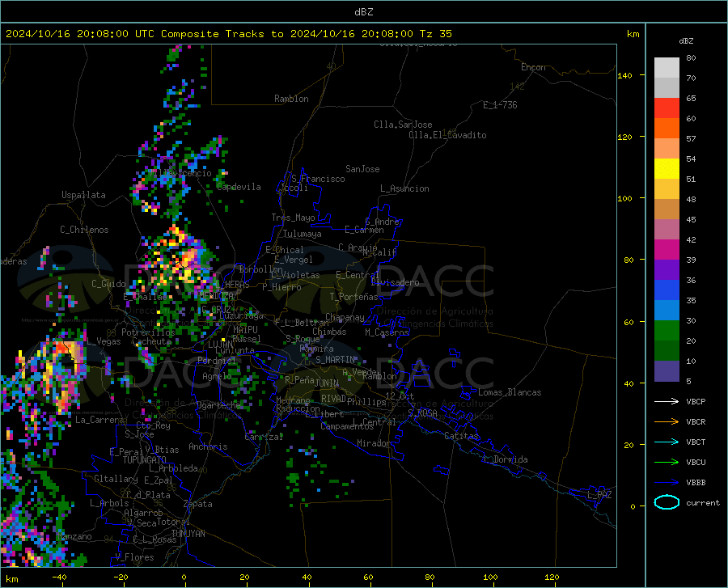This screenshot has height=588, width=728.
Task: Click the orange VBCR arrow legend icon
Action: click(x=667, y=421)
